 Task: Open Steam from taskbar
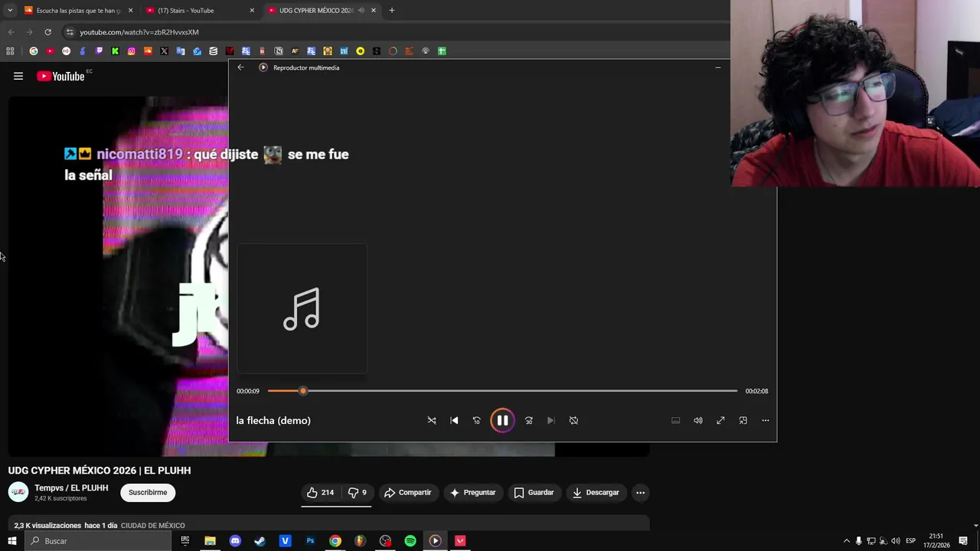tap(260, 541)
